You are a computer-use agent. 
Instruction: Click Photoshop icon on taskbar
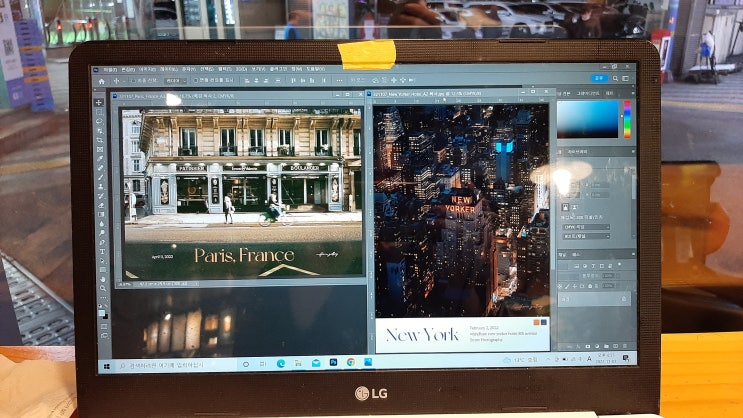pyautogui.click(x=333, y=363)
